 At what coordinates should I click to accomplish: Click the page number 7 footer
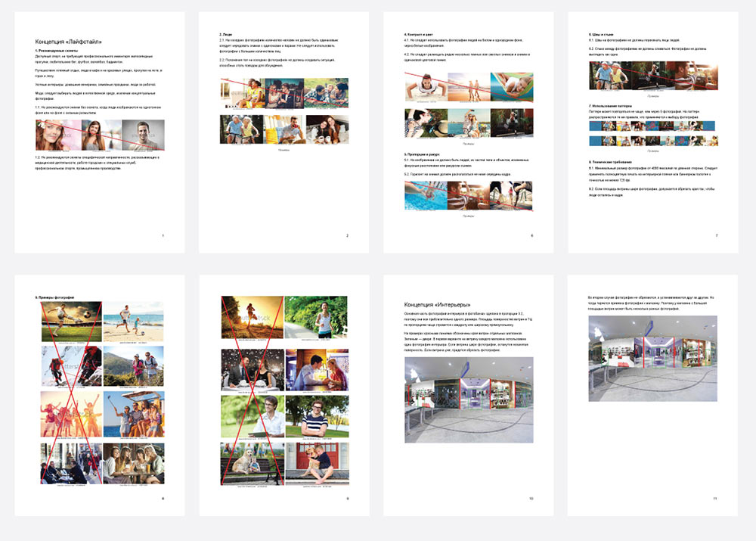(716, 236)
